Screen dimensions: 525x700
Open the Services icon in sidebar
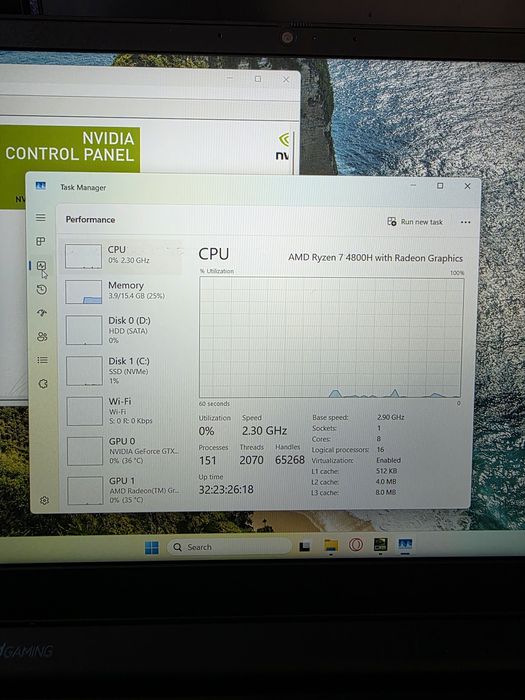coord(43,383)
